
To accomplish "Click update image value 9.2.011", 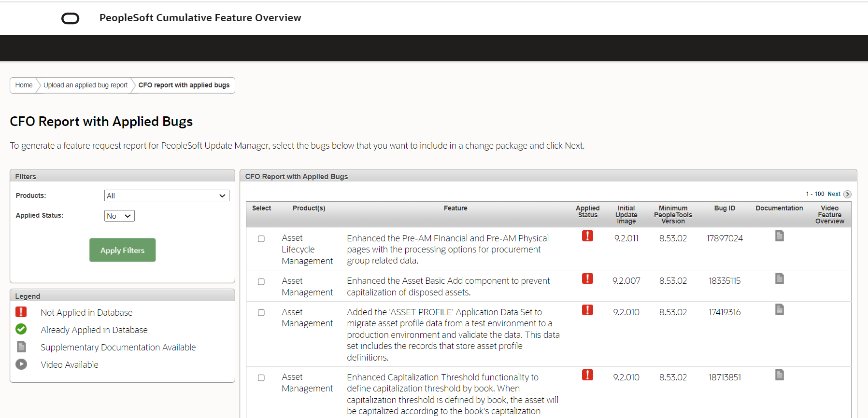I will click(x=626, y=238).
